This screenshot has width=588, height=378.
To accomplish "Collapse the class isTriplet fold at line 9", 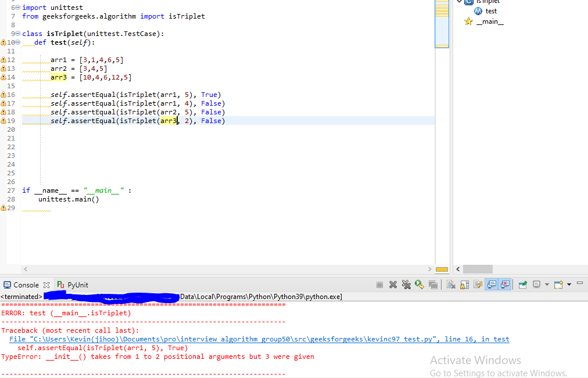I will click(x=17, y=34).
